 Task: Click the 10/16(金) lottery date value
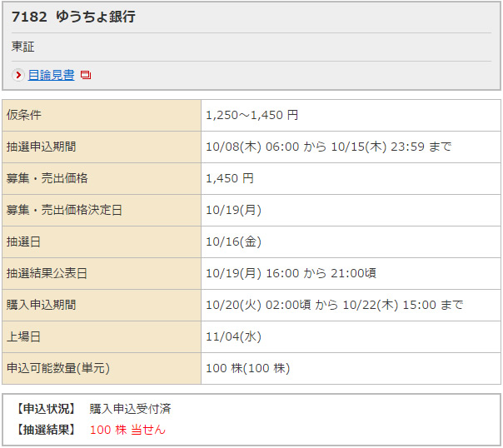click(x=233, y=241)
